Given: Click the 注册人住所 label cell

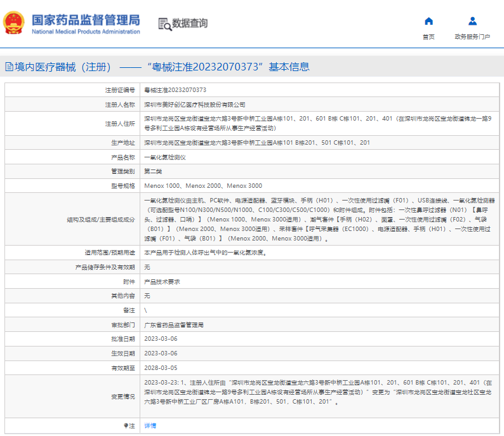Looking at the screenshot, I should (x=72, y=124).
